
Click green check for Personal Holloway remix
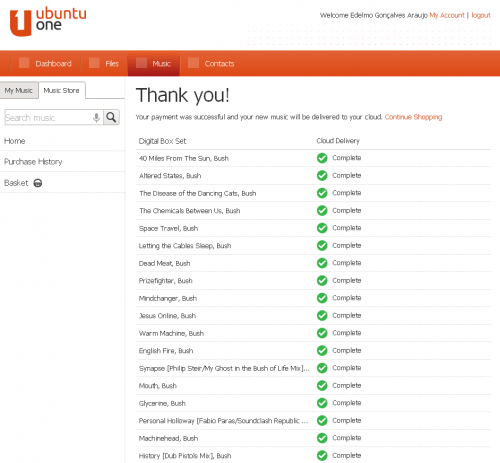tap(322, 420)
